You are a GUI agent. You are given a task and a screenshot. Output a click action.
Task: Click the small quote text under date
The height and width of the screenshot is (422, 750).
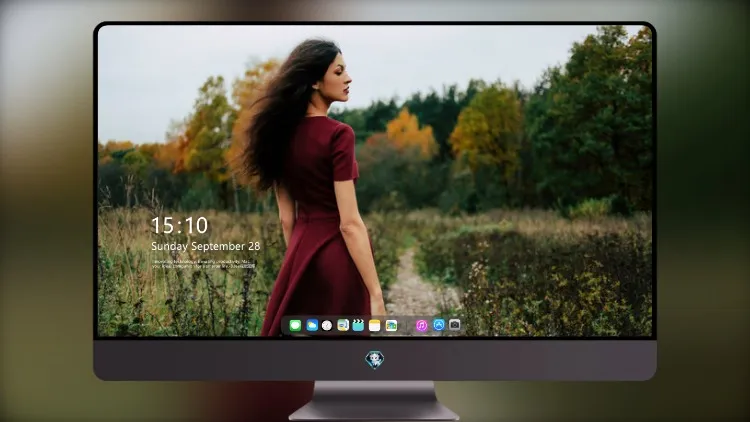click(204, 264)
